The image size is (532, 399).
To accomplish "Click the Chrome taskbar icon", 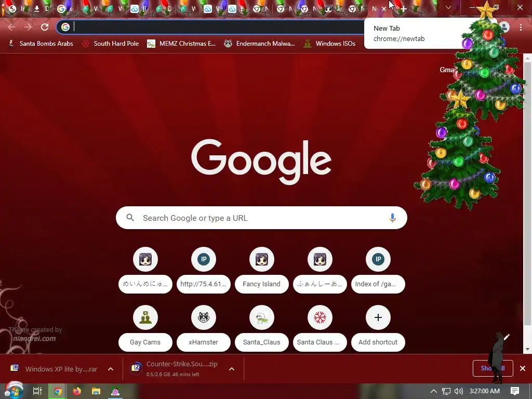I will point(58,391).
